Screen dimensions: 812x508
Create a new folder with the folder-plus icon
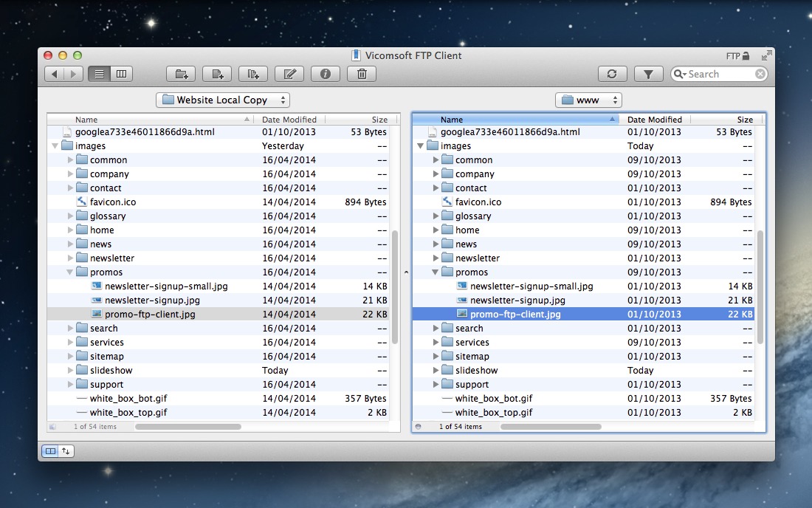[181, 74]
